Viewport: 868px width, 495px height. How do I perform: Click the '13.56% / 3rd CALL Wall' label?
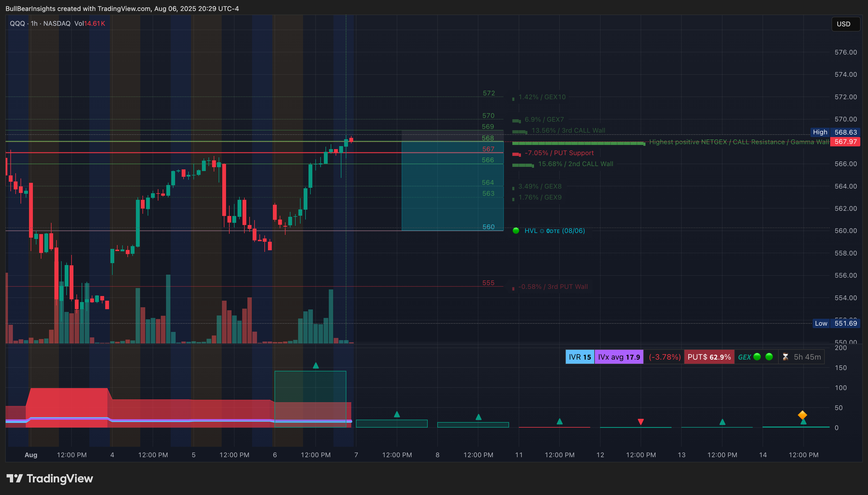(568, 130)
